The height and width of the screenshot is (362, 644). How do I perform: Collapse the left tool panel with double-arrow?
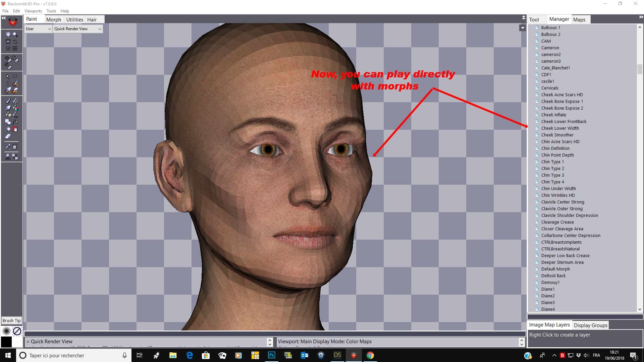coord(3,18)
